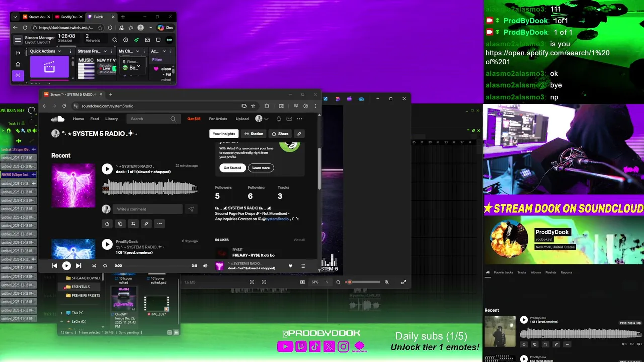
Task: Click the SoundCloud search input field
Action: pyautogui.click(x=153, y=119)
